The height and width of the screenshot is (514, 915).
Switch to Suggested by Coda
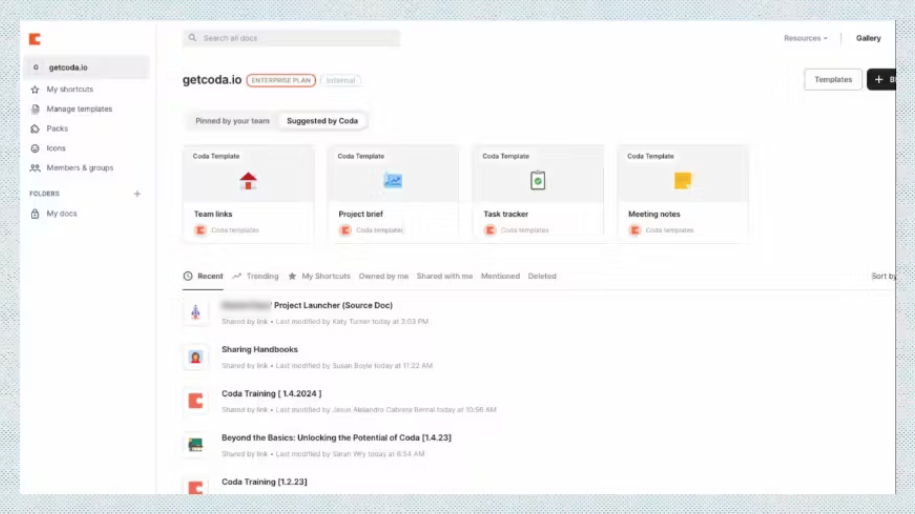tap(322, 121)
